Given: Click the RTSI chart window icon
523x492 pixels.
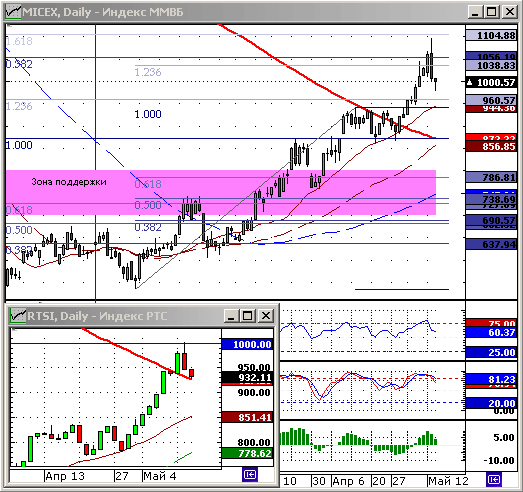Looking at the screenshot, I should (x=18, y=316).
